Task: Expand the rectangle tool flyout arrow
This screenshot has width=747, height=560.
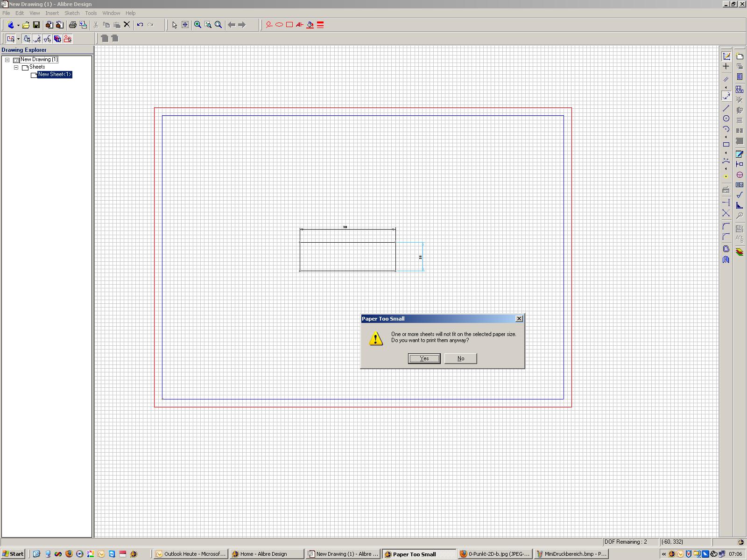Action: [726, 153]
